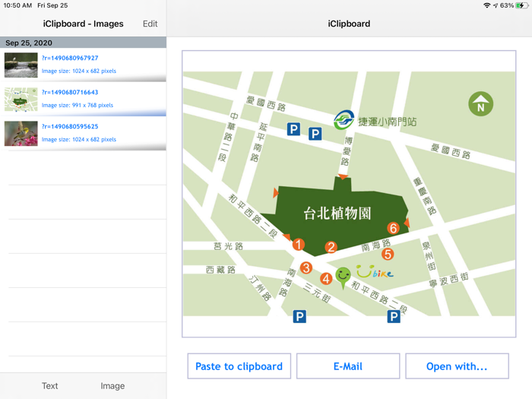Select the map image thumbnail ?r=1490680716643

(21, 100)
